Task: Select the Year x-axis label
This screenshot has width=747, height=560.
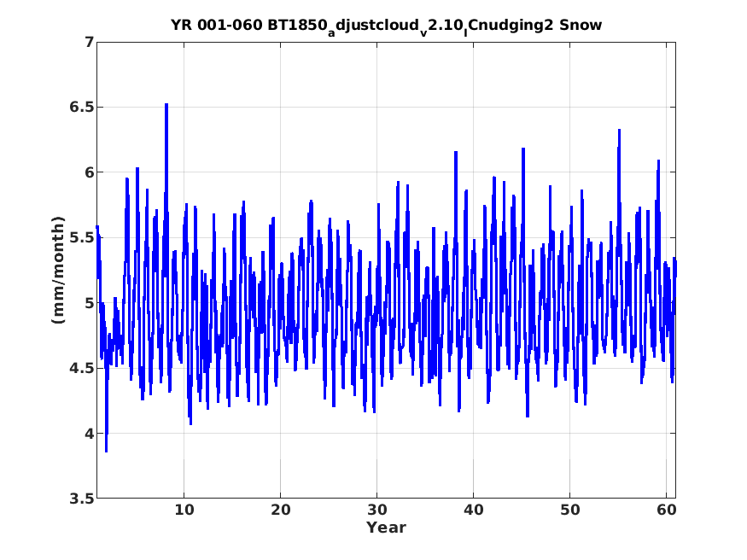Action: click(386, 528)
